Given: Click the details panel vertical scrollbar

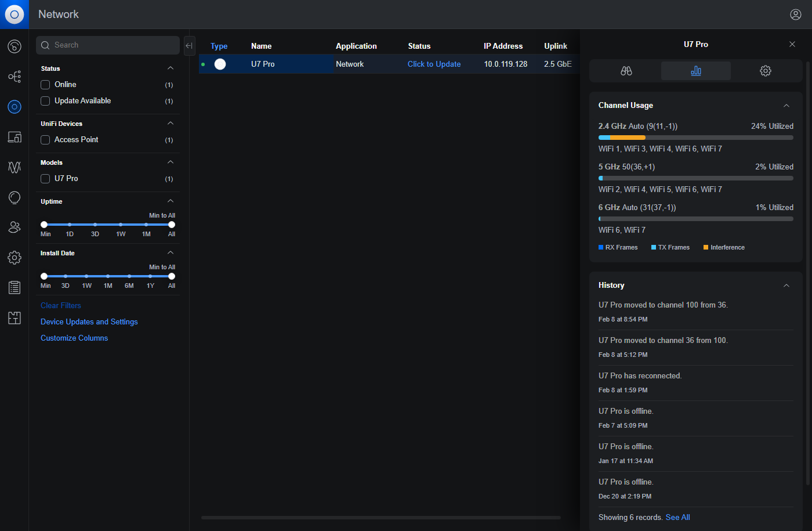Looking at the screenshot, I should pyautogui.click(x=808, y=273).
